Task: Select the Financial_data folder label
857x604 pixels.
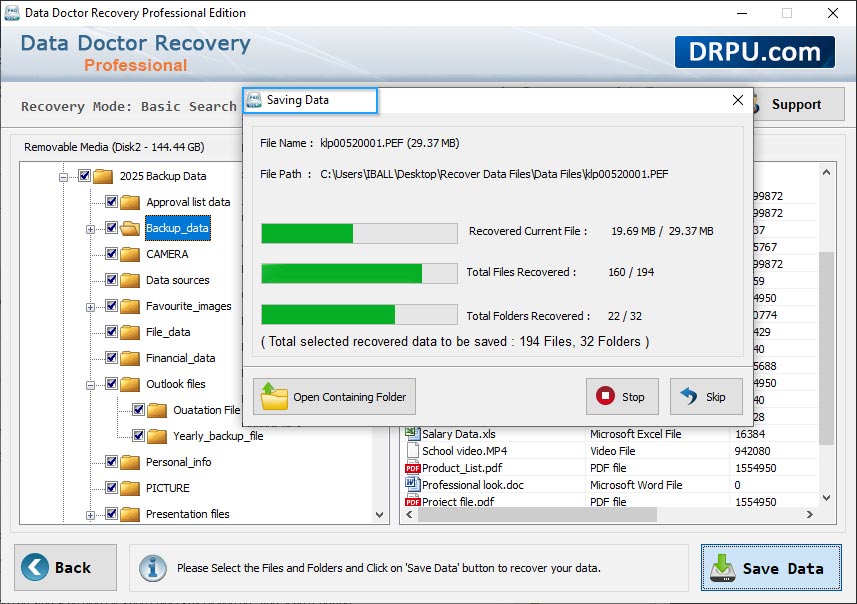Action: [180, 358]
